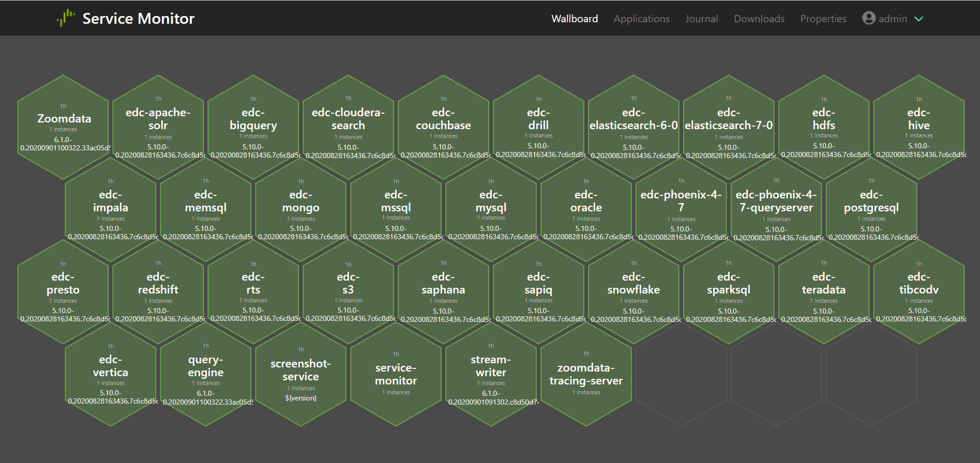Open the Downloads menu item
Viewport: 980px width, 463px height.
click(x=759, y=19)
